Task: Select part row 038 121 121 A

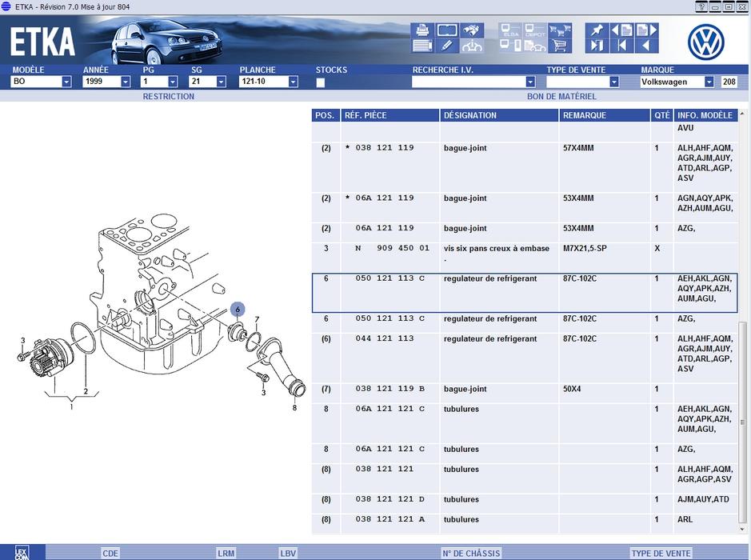Action: (x=525, y=524)
